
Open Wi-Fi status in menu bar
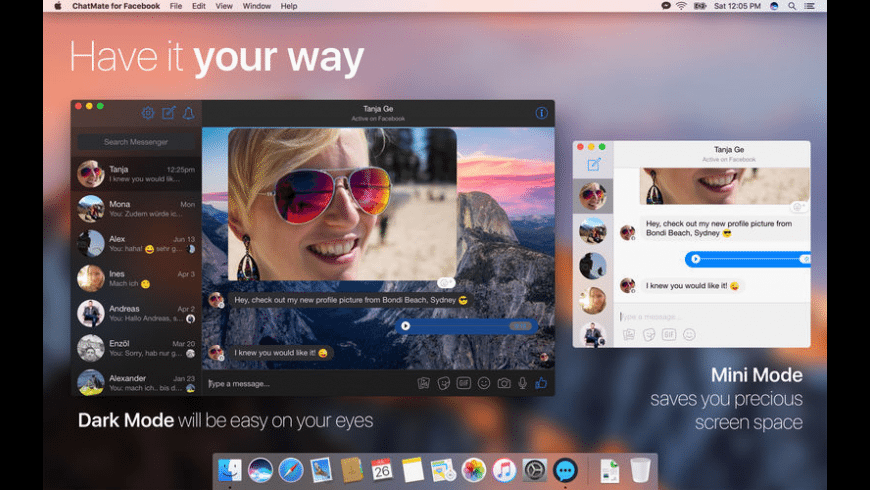tap(681, 6)
